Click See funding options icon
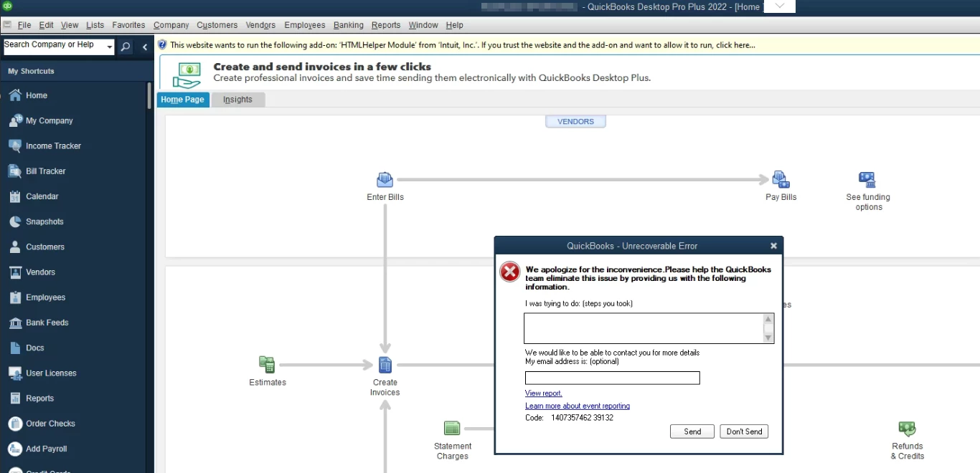 (867, 179)
